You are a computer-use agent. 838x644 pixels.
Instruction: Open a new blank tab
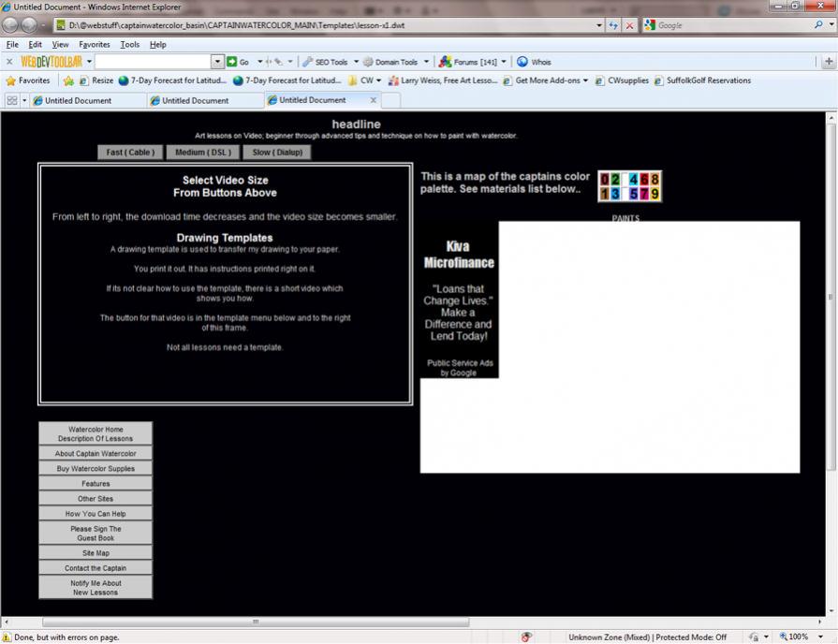pyautogui.click(x=390, y=100)
